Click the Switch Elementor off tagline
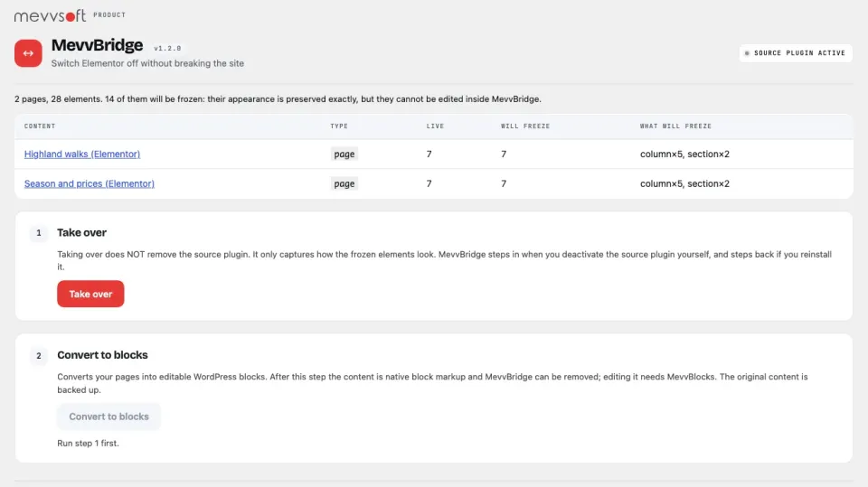This screenshot has width=868, height=487. tap(147, 63)
